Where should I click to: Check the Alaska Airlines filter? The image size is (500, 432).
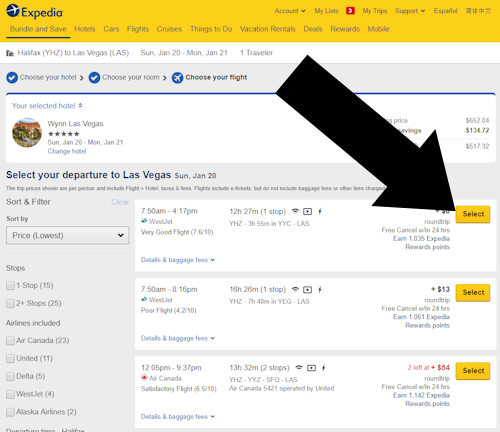click(x=10, y=412)
